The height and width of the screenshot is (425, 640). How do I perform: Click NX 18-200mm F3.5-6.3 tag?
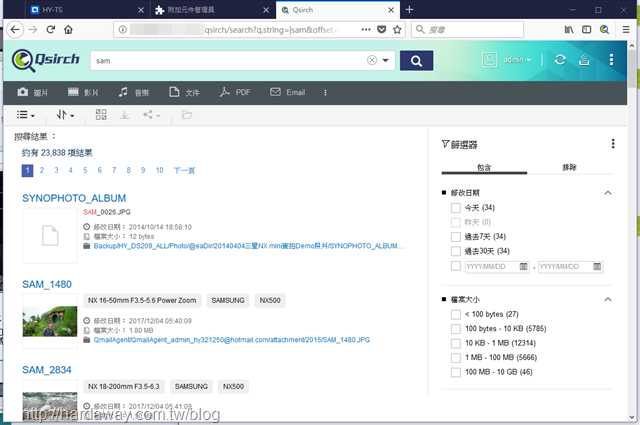pos(124,386)
